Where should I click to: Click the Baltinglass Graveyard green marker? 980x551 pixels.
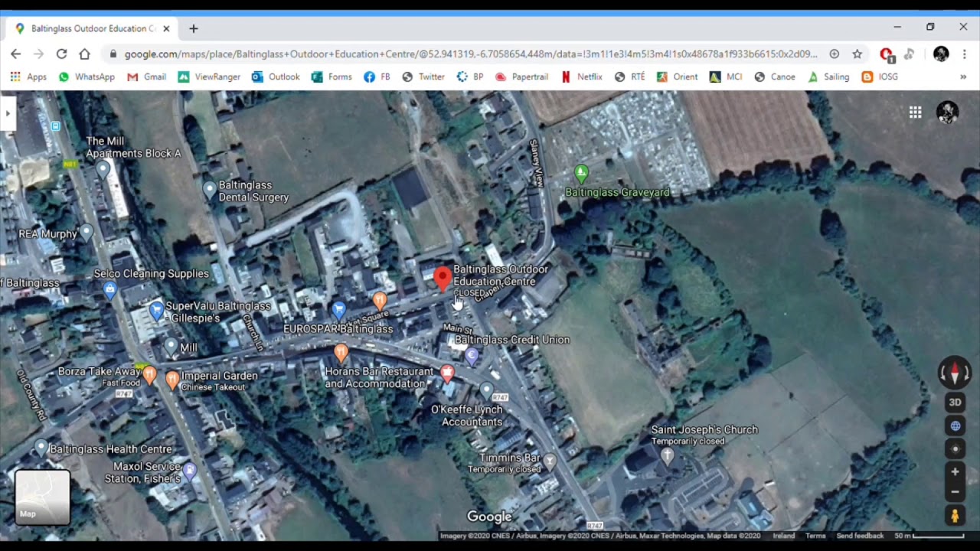(581, 174)
